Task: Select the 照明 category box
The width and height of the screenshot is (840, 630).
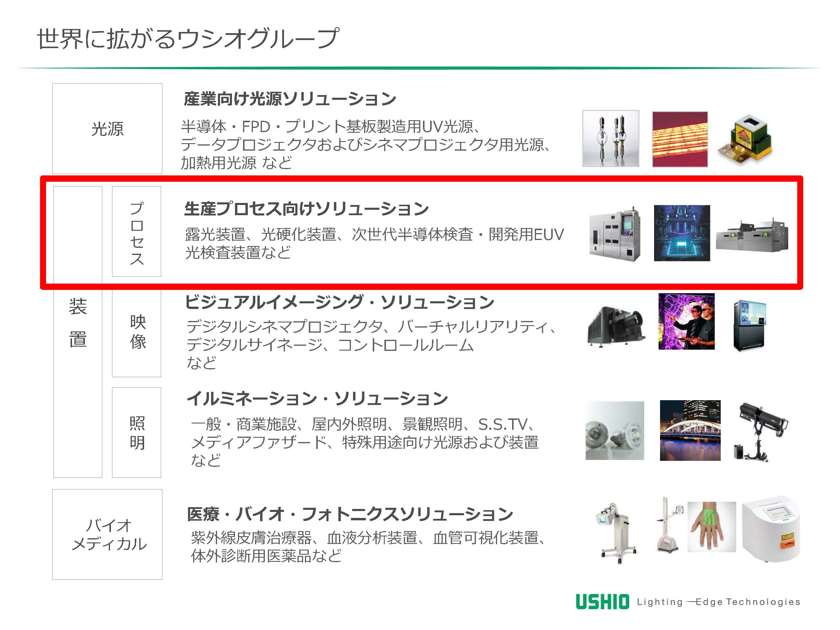Action: click(x=136, y=432)
